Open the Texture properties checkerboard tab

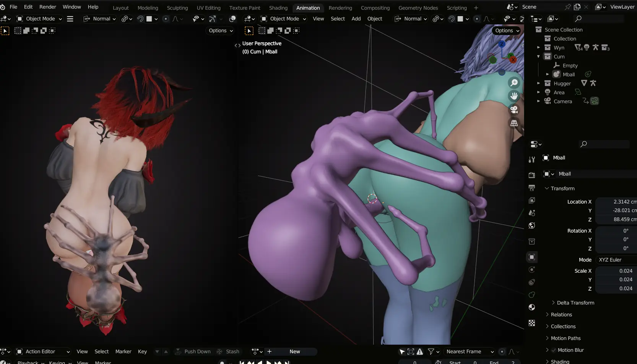click(x=532, y=323)
